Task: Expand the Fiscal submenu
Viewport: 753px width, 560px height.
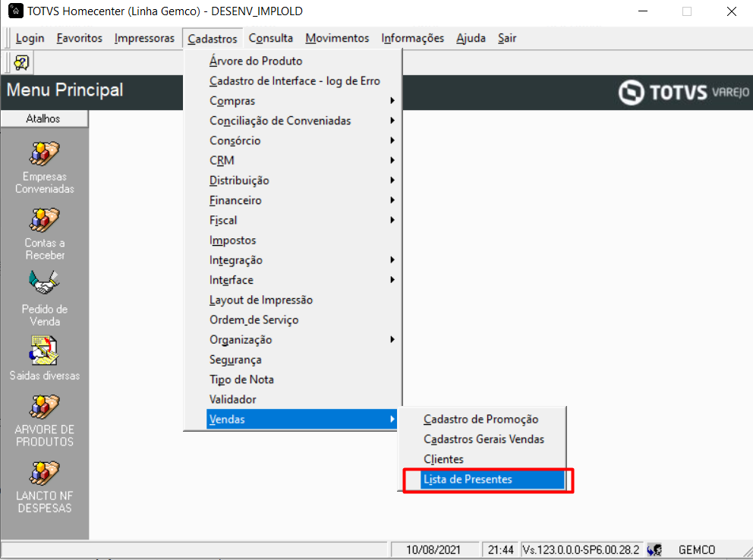Action: pos(302,220)
